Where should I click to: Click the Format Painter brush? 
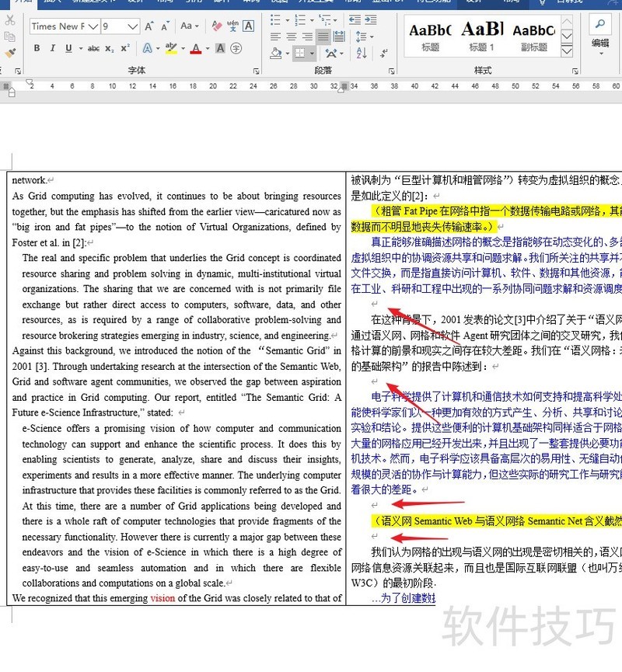(x=10, y=53)
